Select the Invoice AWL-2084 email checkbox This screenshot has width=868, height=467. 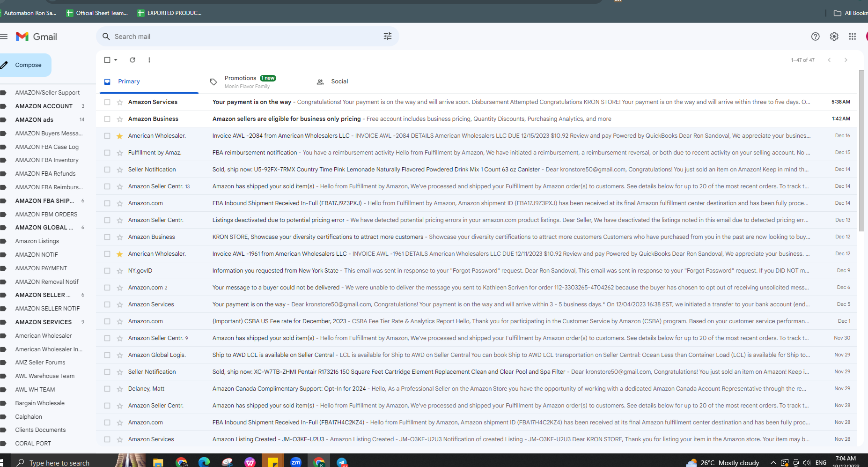click(107, 136)
